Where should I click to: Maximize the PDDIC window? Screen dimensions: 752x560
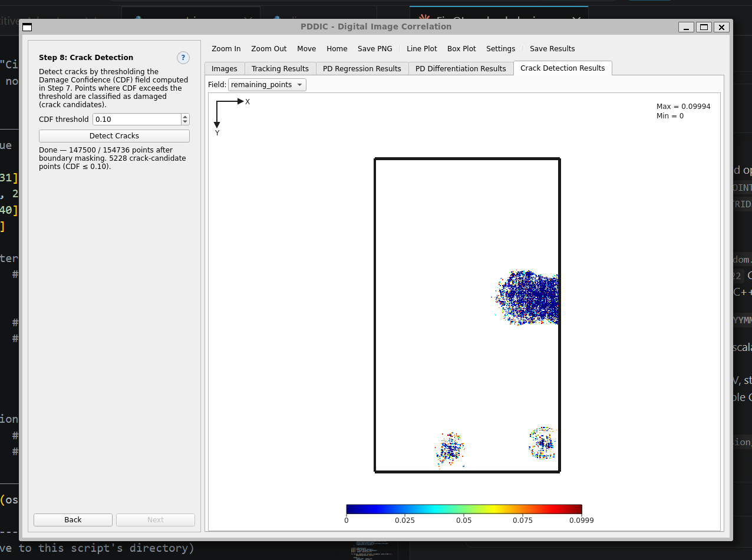click(704, 27)
